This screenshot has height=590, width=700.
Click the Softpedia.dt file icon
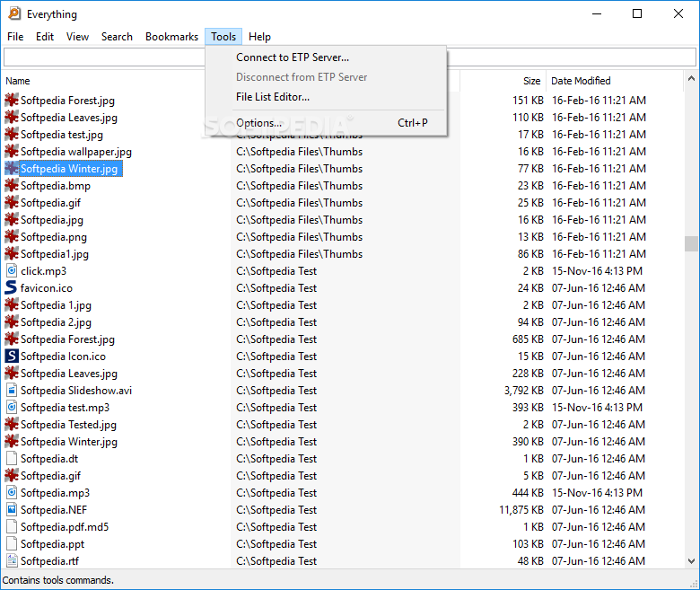pos(12,458)
